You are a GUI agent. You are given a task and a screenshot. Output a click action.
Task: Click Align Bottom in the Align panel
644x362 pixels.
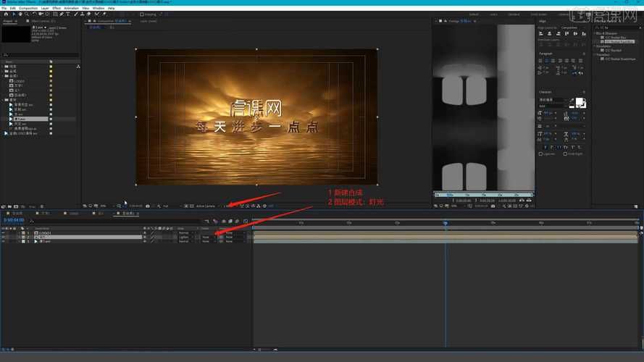584,33
